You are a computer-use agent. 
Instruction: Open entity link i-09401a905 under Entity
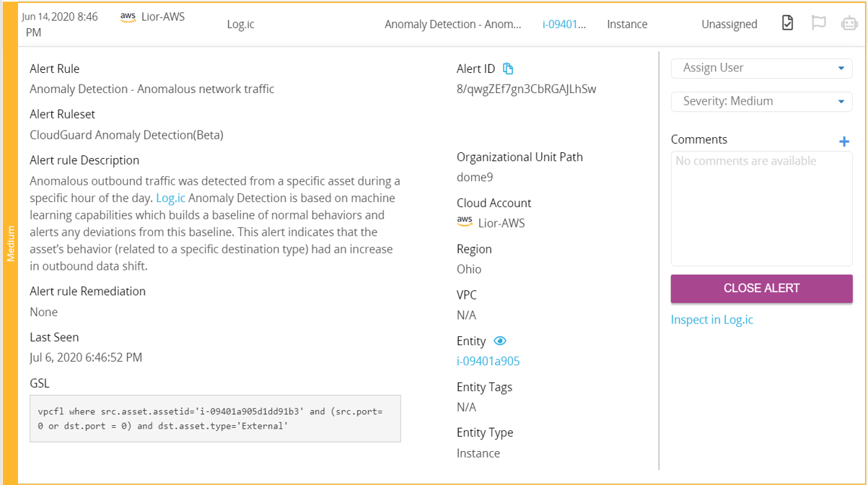click(x=488, y=361)
